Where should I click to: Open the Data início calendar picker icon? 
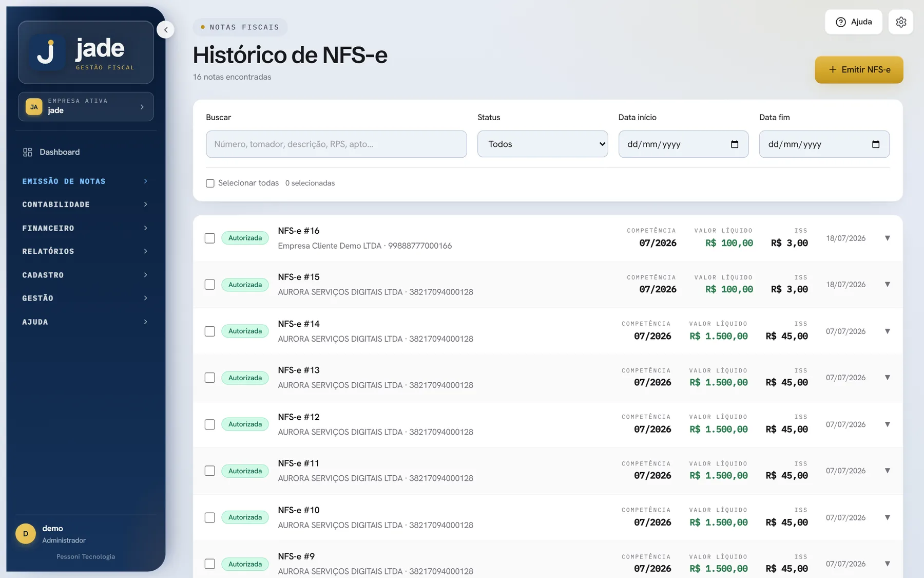735,144
